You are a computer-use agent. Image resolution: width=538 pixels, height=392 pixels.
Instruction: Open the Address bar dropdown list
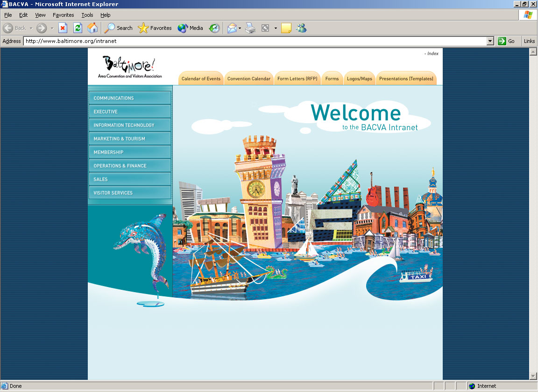490,41
